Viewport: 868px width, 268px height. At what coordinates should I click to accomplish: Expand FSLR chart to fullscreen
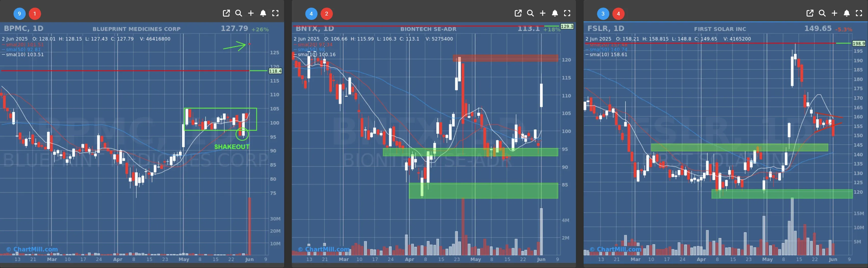click(859, 13)
